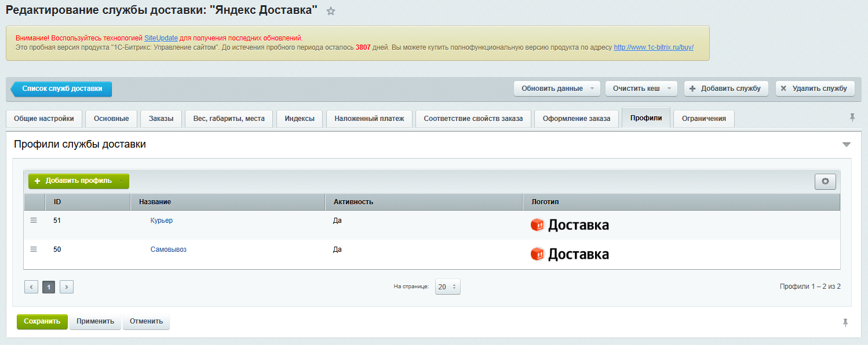Open Наложенный платеж tab
Image resolution: width=868 pixels, height=345 pixels.
pyautogui.click(x=369, y=119)
